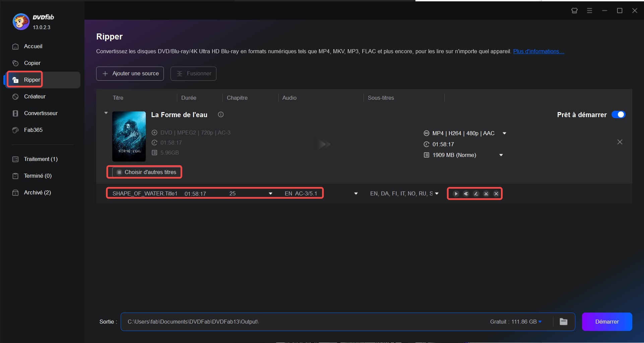The height and width of the screenshot is (343, 644).
Task: Click the Durée column header
Action: 189,98
